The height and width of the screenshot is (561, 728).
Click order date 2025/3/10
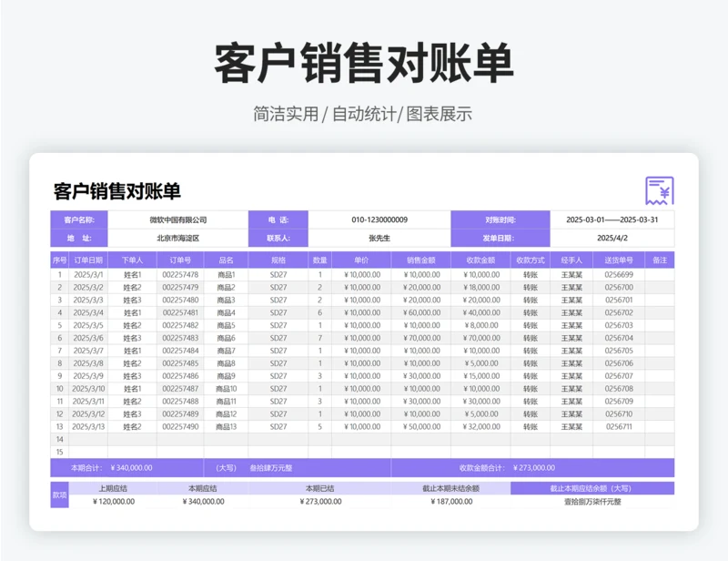(x=88, y=389)
